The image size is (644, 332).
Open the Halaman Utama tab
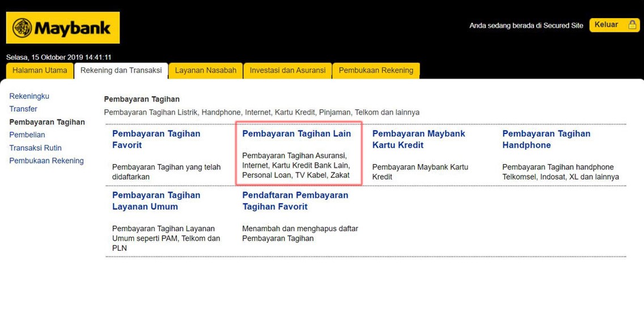[40, 70]
